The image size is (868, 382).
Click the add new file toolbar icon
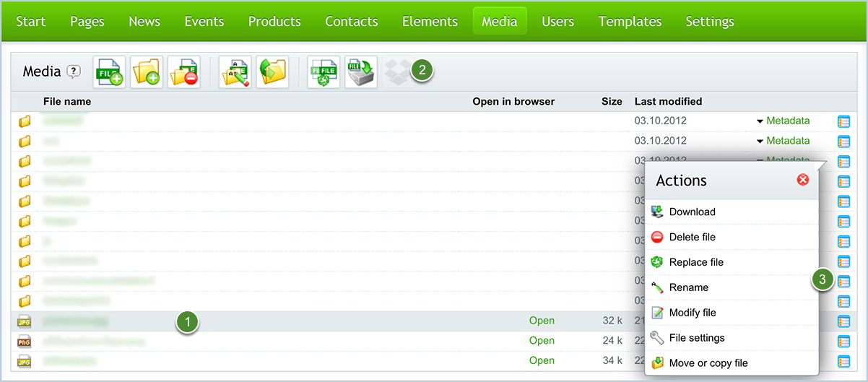coord(110,71)
